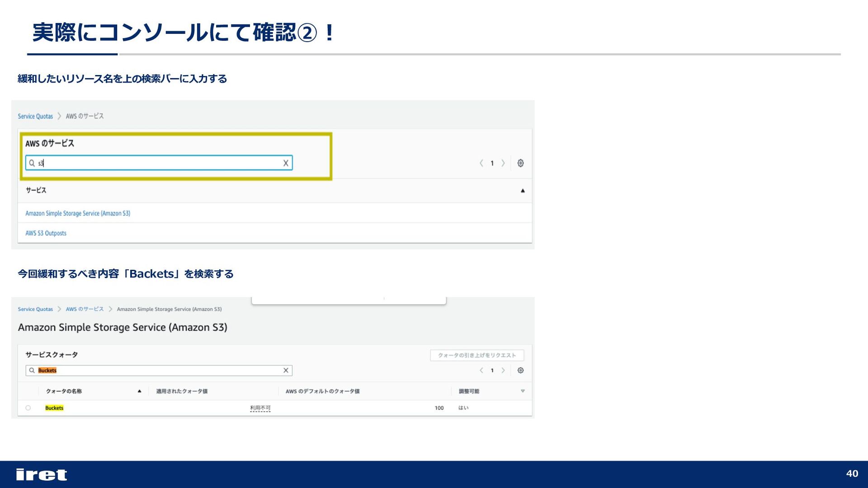
Task: Click the s3 service search input
Action: click(159, 163)
